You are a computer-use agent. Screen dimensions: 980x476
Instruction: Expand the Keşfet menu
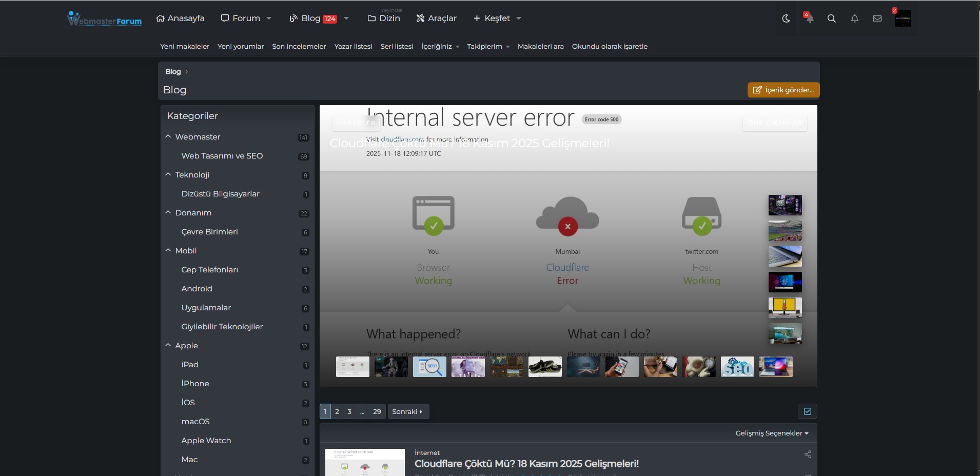[x=497, y=18]
